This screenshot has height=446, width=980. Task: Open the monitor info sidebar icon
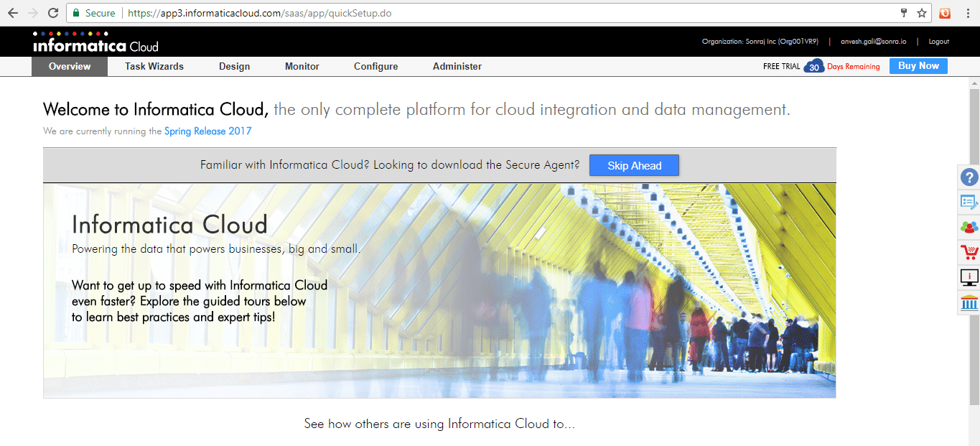tap(969, 277)
